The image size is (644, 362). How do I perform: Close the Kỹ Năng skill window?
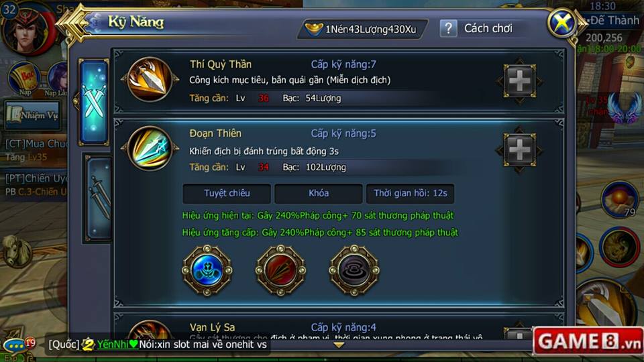(x=562, y=23)
